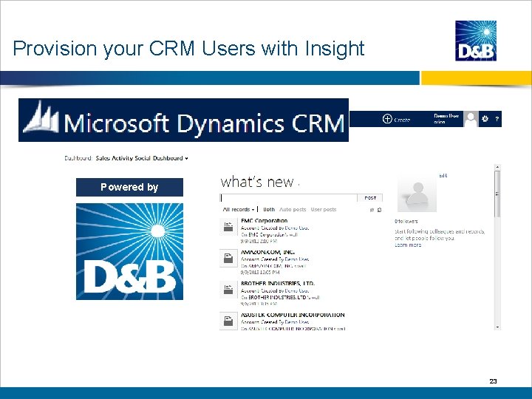Click the slide title Provision your CRM Users
Screen dimensions: 532x399
(x=188, y=48)
